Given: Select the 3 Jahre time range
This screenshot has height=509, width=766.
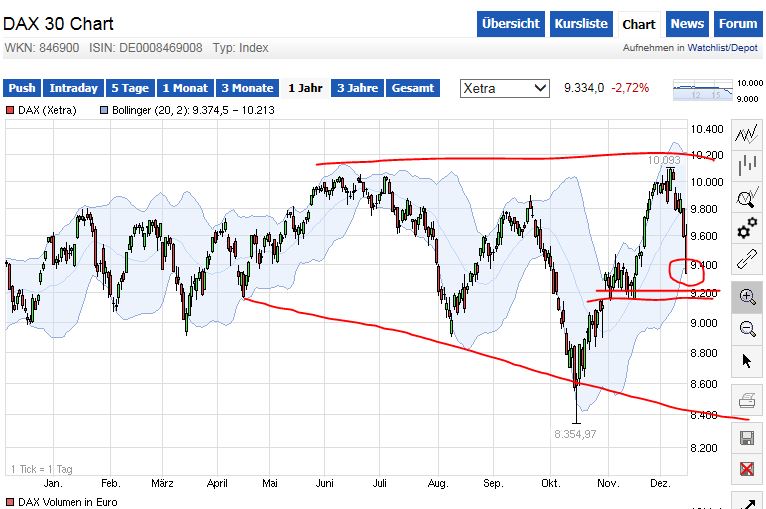Looking at the screenshot, I should point(357,88).
